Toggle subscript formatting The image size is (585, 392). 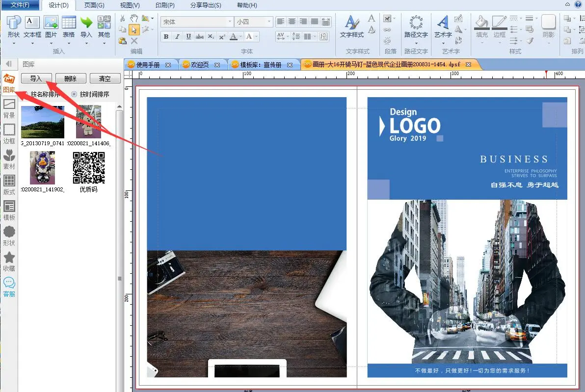211,36
